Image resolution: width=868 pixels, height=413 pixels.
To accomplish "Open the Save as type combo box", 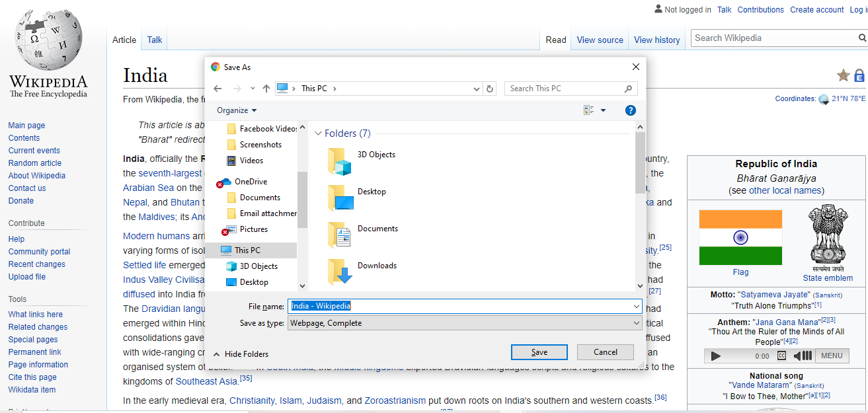I will coord(465,323).
